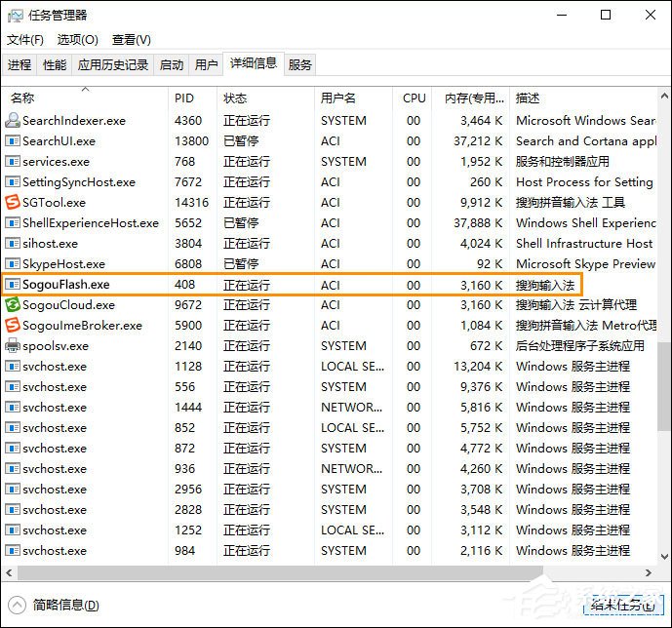Click the Task Manager title bar icon
This screenshot has width=672, height=628.
(15, 16)
